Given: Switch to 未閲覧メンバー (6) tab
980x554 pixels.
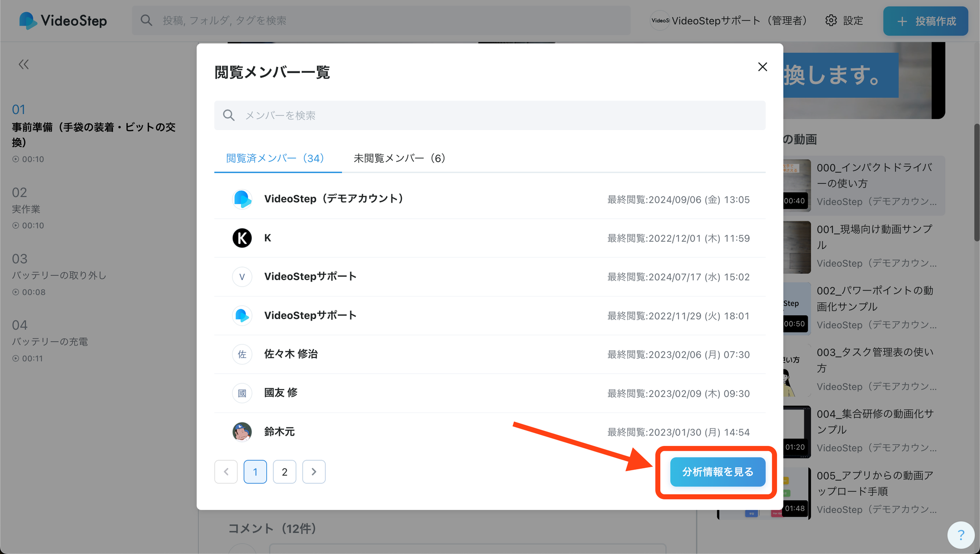Looking at the screenshot, I should tap(399, 158).
